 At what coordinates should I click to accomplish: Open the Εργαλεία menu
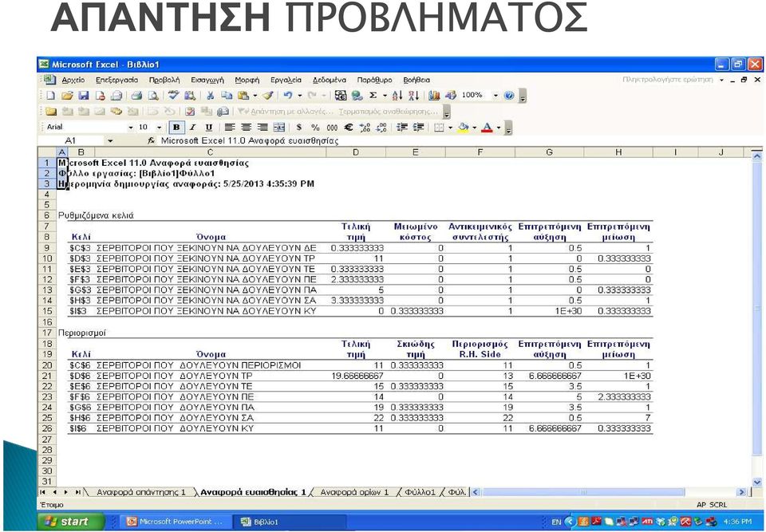coord(286,80)
